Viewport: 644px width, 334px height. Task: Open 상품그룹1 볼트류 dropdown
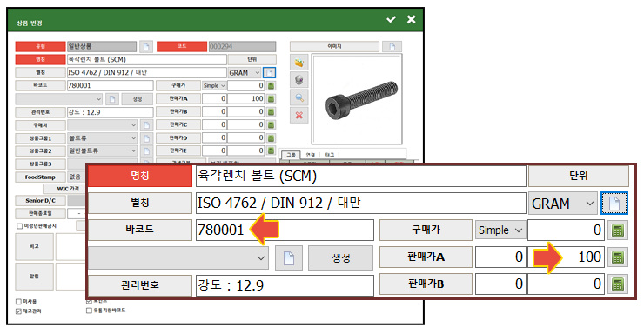point(102,138)
